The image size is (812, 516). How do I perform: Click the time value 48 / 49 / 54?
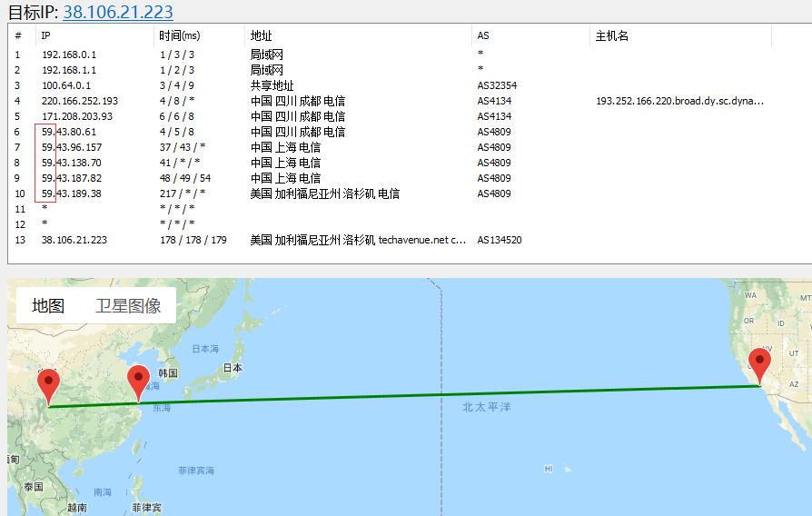click(185, 178)
